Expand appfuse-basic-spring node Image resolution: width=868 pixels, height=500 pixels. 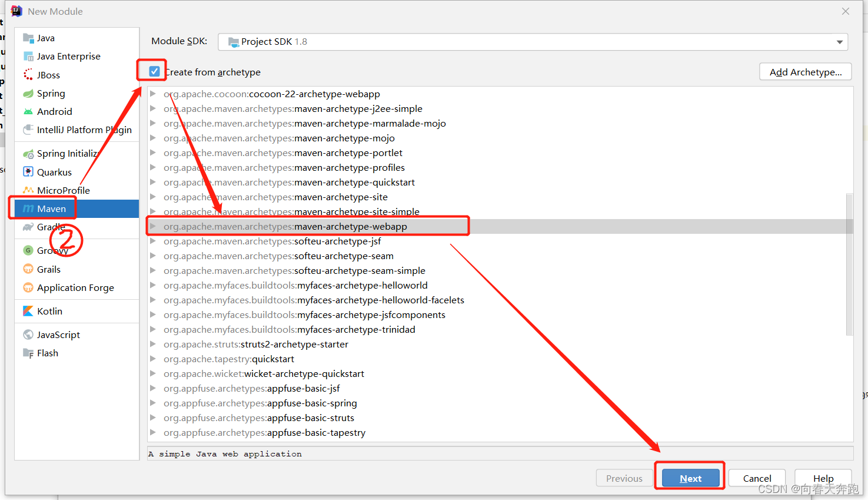[x=153, y=403]
